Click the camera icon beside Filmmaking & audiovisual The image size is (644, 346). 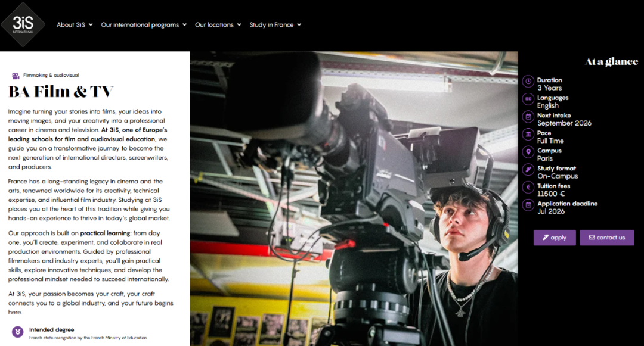pos(16,76)
